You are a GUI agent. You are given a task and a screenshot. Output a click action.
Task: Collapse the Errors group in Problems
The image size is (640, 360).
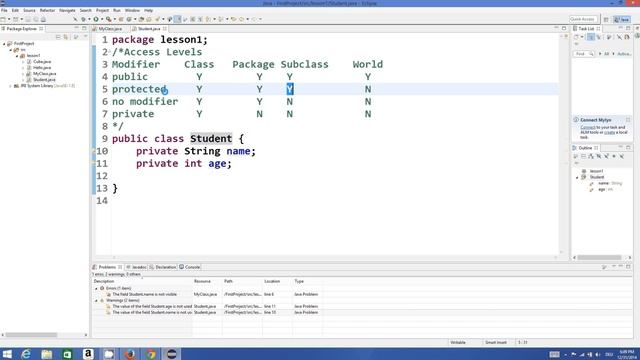click(97, 288)
